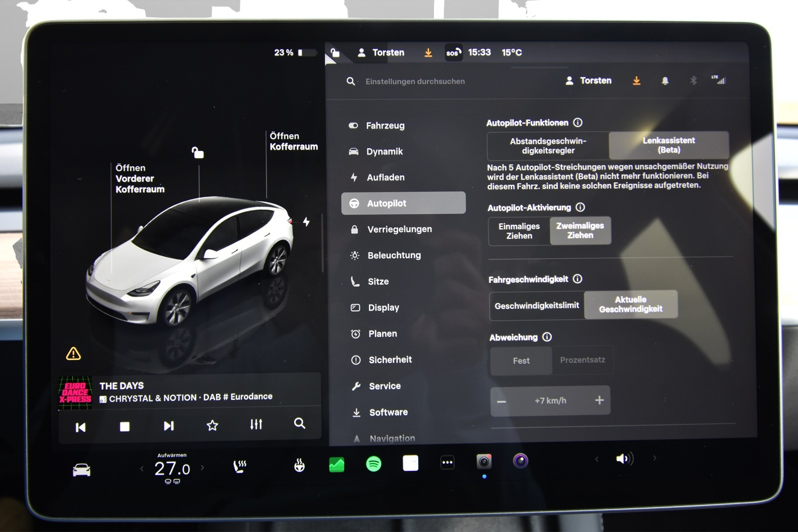This screenshot has width=798, height=532.
Task: Open the three-dot app launcher
Action: pos(447,463)
